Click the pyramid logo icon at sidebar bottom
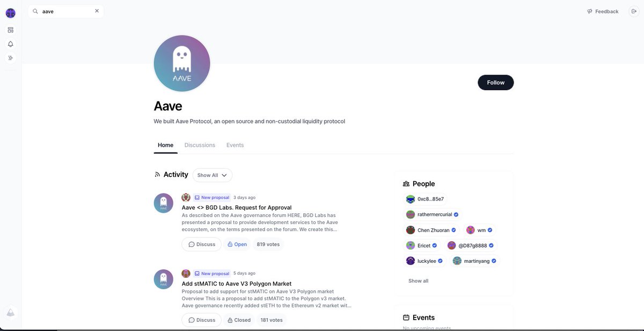Image resolution: width=644 pixels, height=331 pixels. [x=11, y=312]
